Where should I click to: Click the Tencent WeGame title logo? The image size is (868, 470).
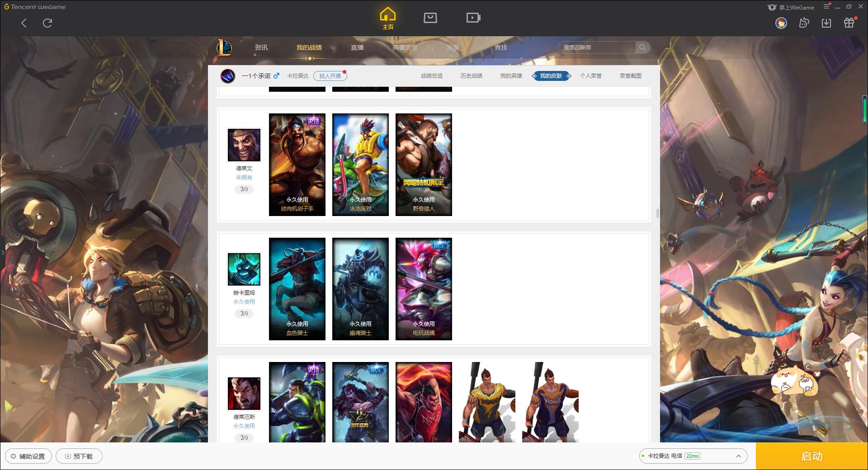(x=35, y=7)
